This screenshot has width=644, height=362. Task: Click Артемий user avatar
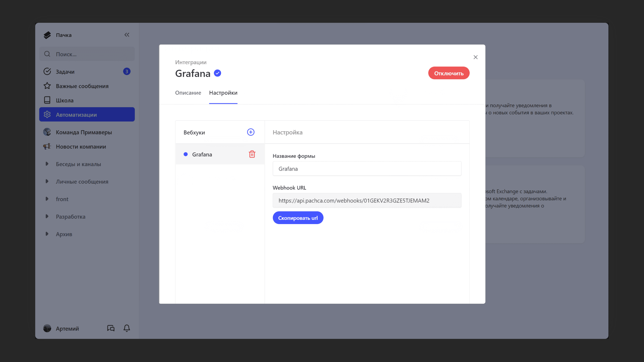pos(47,328)
